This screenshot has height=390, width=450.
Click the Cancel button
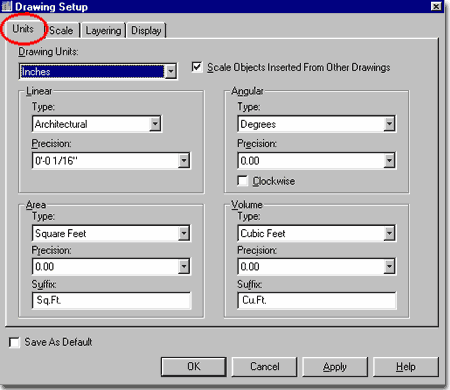[264, 367]
